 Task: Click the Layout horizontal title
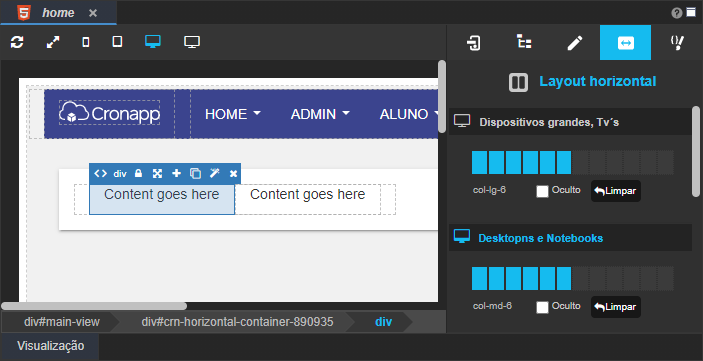pyautogui.click(x=598, y=81)
